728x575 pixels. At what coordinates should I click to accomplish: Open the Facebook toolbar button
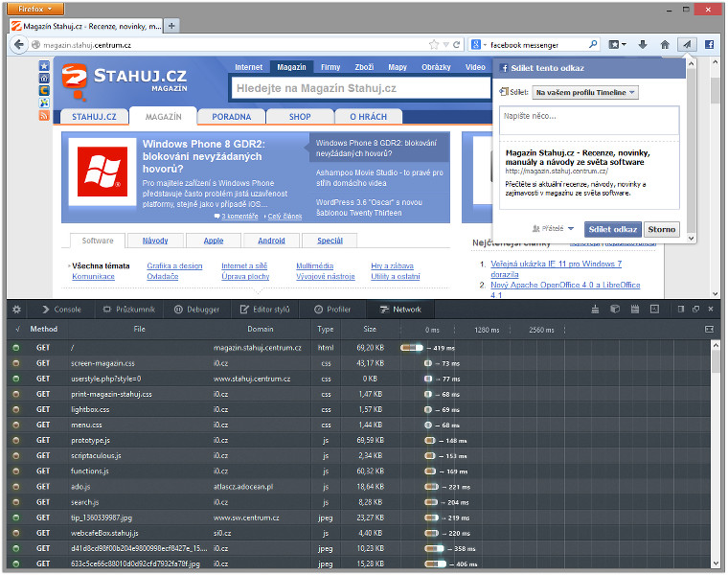click(710, 45)
